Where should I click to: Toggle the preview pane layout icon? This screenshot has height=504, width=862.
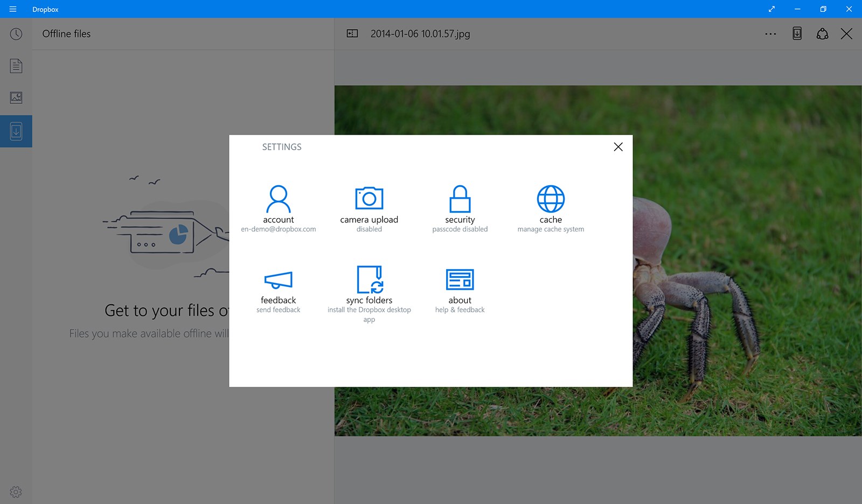(x=352, y=33)
